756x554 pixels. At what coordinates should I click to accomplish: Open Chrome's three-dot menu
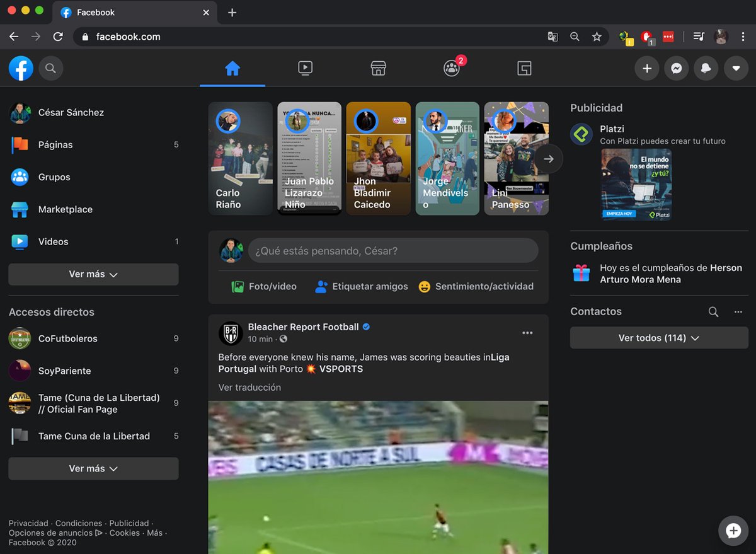pyautogui.click(x=744, y=37)
